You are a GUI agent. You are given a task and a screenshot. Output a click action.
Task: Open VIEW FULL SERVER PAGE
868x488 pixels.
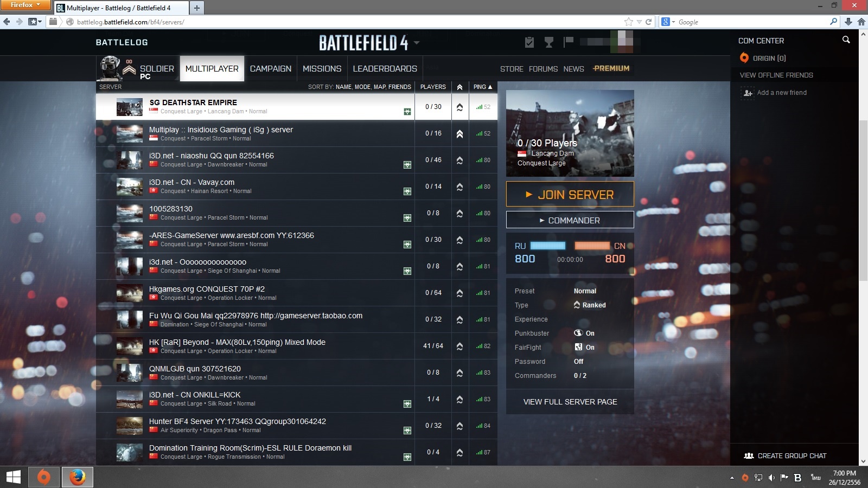click(x=570, y=402)
